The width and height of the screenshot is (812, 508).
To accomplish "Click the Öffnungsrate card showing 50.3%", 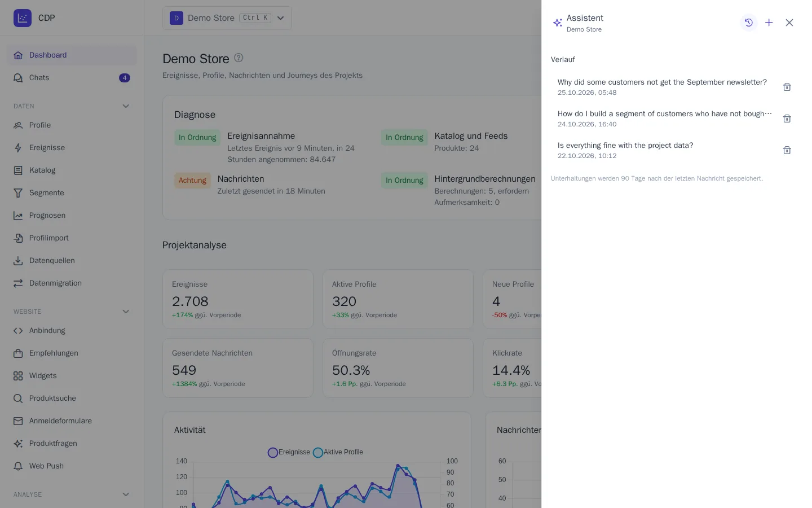I will coord(398,368).
